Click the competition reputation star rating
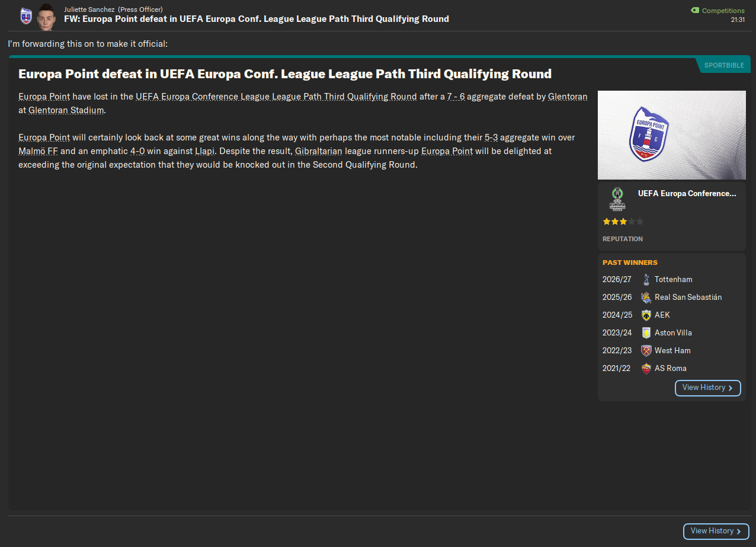This screenshot has height=547, width=756. 623,222
